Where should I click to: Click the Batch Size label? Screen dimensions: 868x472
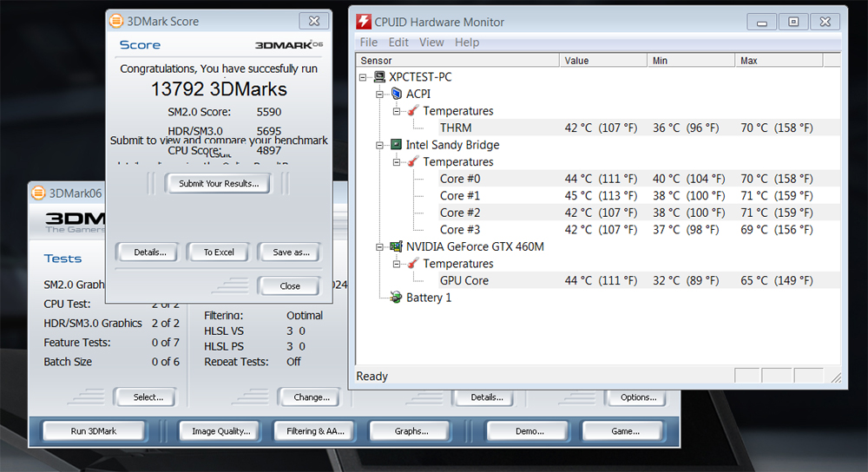[x=68, y=362]
